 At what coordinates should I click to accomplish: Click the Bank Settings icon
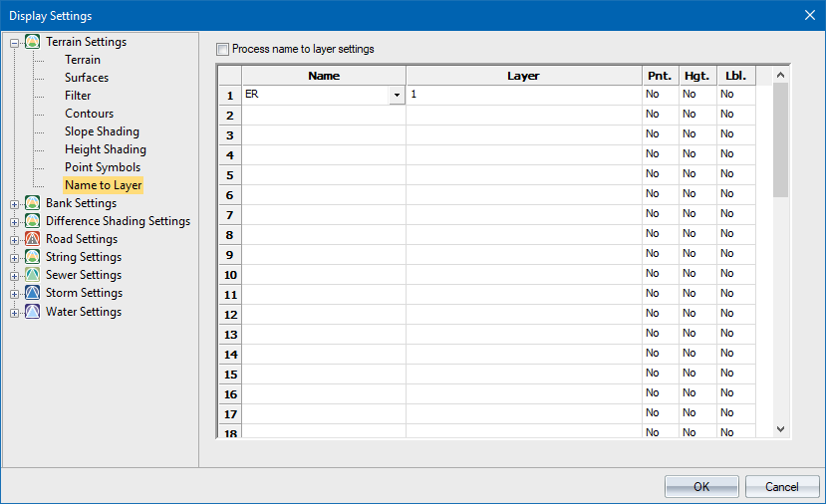tap(32, 203)
